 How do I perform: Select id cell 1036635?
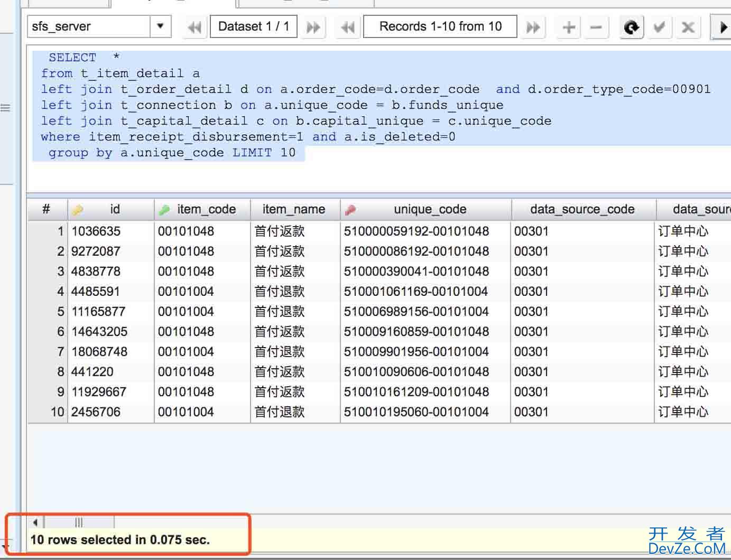(x=111, y=231)
